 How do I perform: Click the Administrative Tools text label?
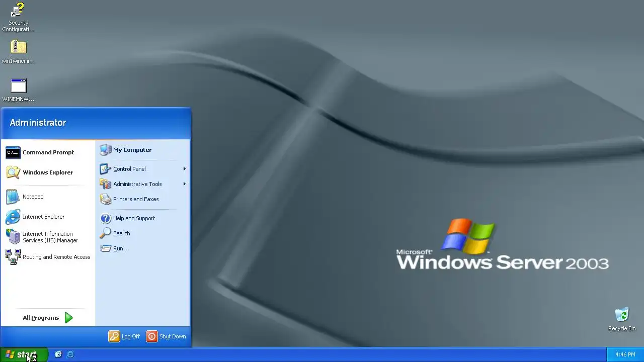tap(137, 184)
